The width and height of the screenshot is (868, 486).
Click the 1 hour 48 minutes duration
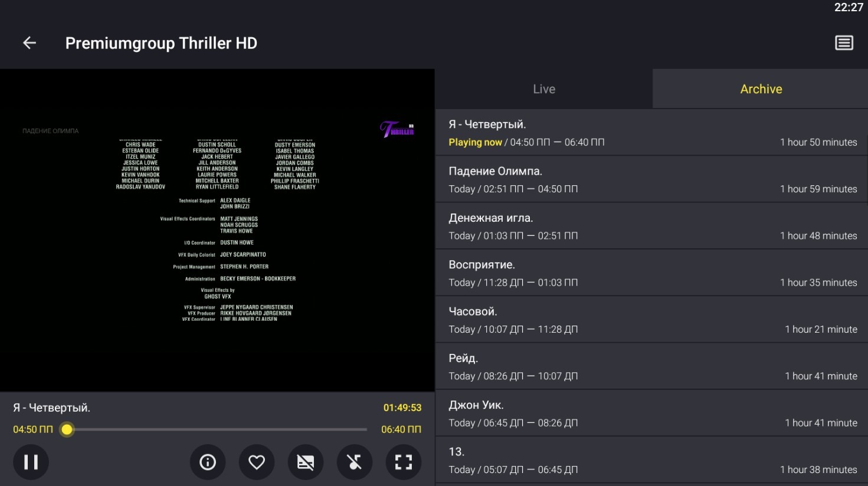pyautogui.click(x=818, y=235)
